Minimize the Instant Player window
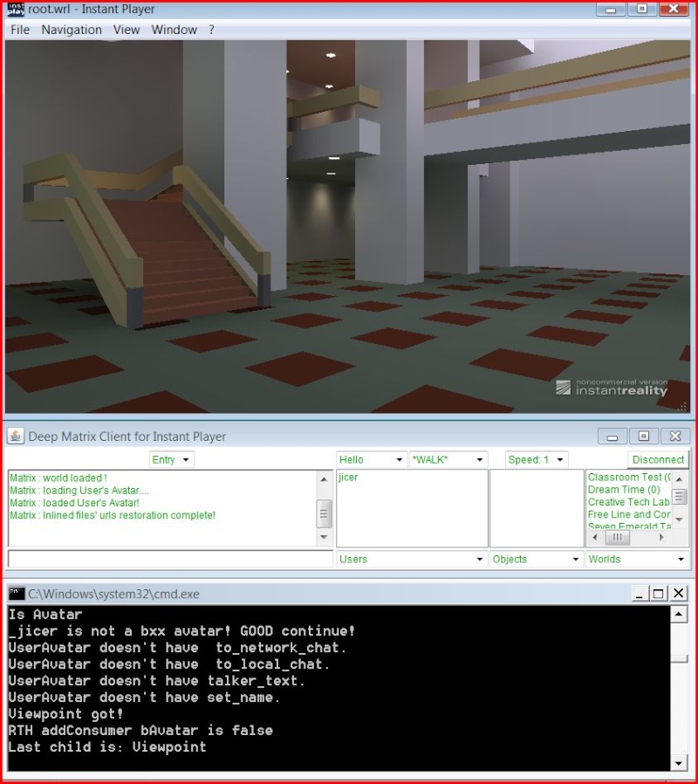 (x=611, y=9)
